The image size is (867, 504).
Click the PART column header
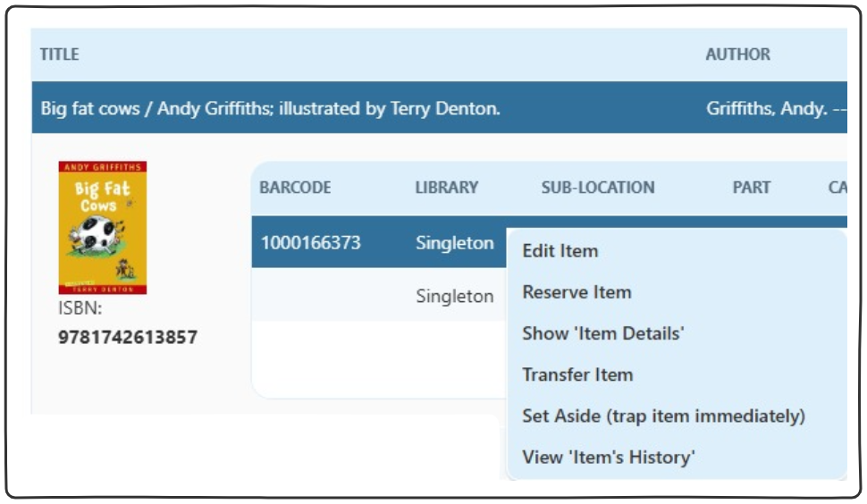click(751, 188)
